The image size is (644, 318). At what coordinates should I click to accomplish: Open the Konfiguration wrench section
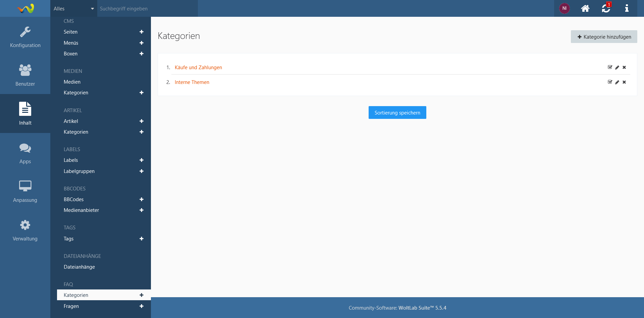tap(25, 37)
